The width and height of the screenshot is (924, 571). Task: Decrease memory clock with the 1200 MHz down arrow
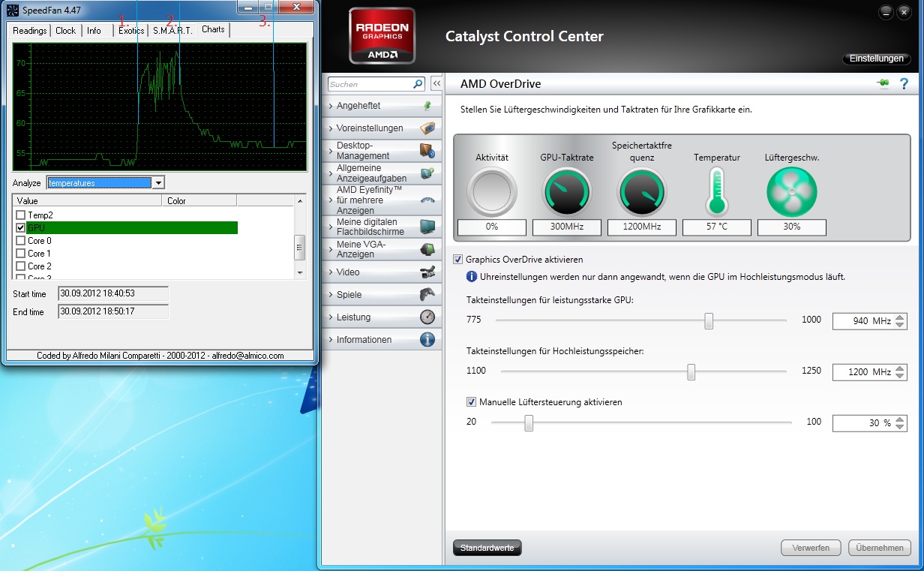point(901,376)
